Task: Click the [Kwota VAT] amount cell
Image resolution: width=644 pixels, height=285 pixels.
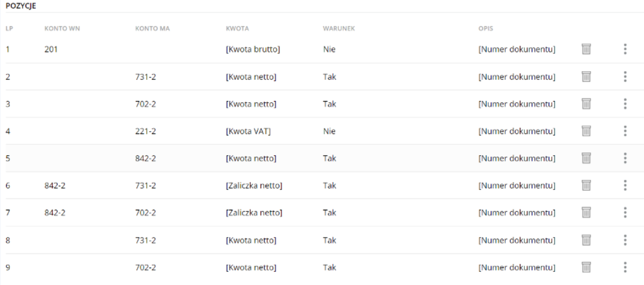Action: pos(248,131)
